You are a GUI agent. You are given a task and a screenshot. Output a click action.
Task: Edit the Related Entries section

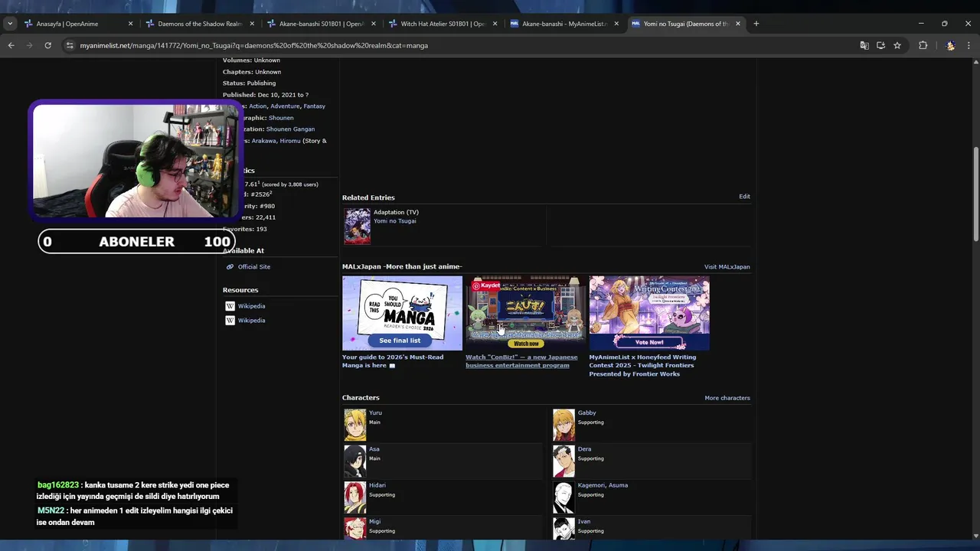(744, 197)
